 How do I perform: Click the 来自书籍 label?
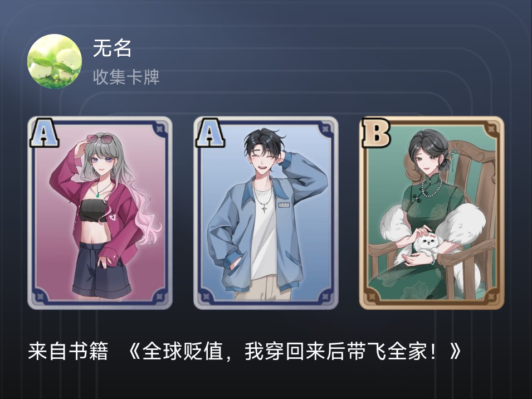point(68,352)
